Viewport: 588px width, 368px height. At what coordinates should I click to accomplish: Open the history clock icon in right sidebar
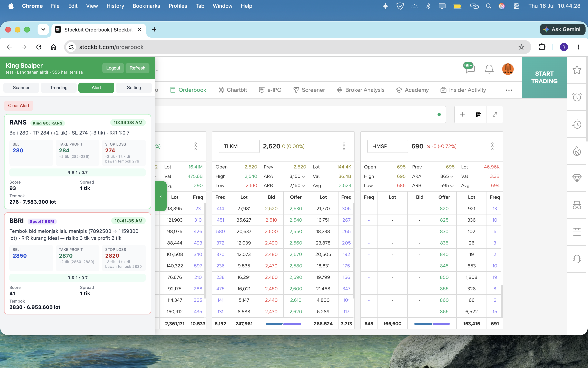(577, 124)
